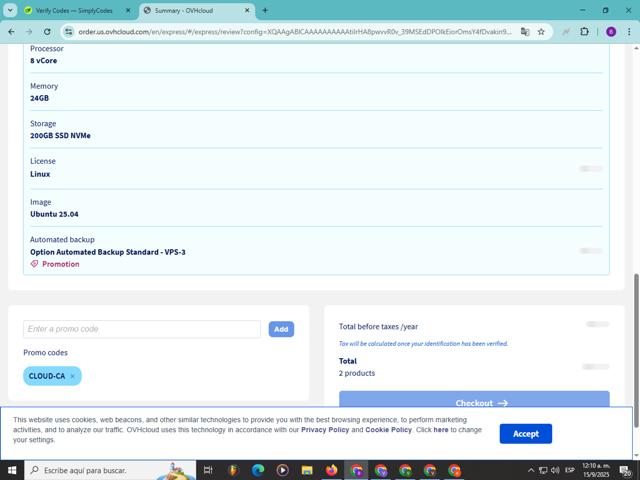
Task: Click the Add promo code button
Action: coord(281,329)
